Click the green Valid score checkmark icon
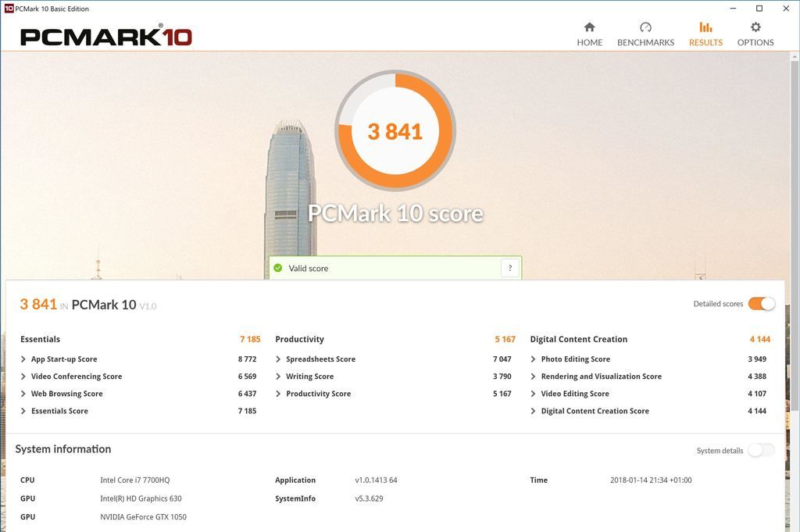800x532 pixels. pos(278,268)
